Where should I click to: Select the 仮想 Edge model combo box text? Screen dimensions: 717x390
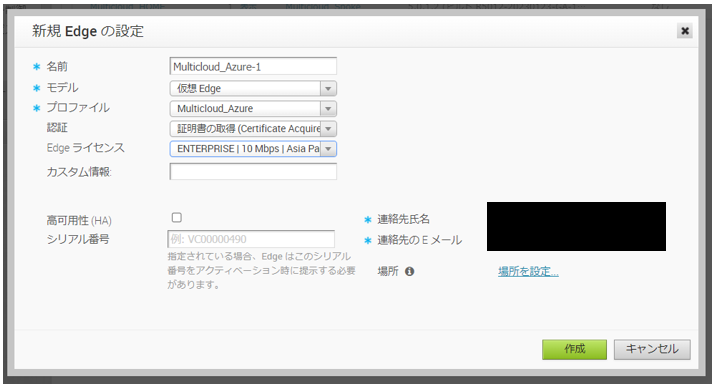(x=199, y=88)
